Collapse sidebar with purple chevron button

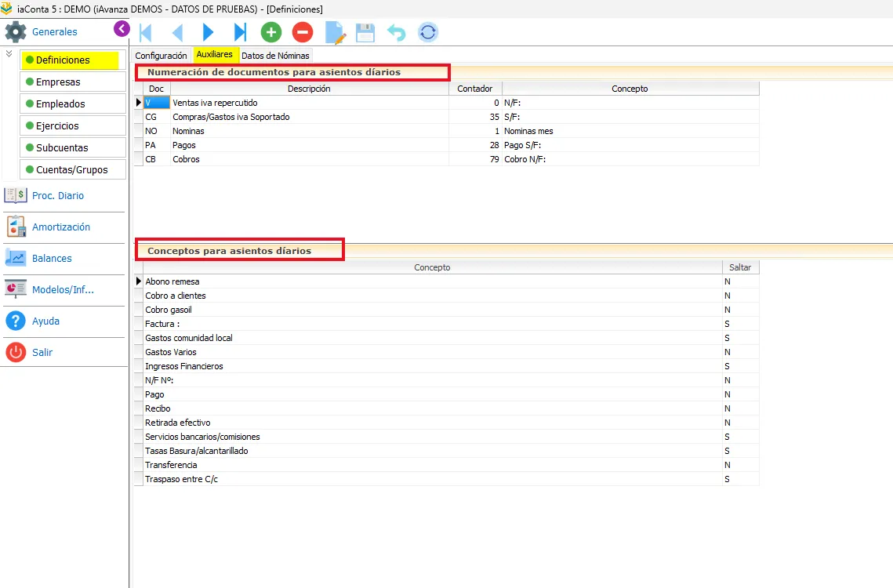click(x=122, y=28)
